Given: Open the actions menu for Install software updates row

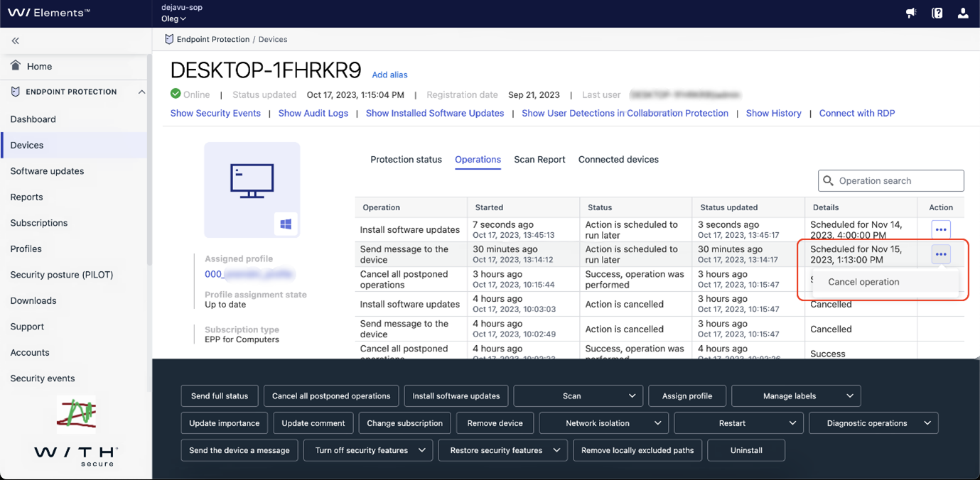Looking at the screenshot, I should point(941,229).
